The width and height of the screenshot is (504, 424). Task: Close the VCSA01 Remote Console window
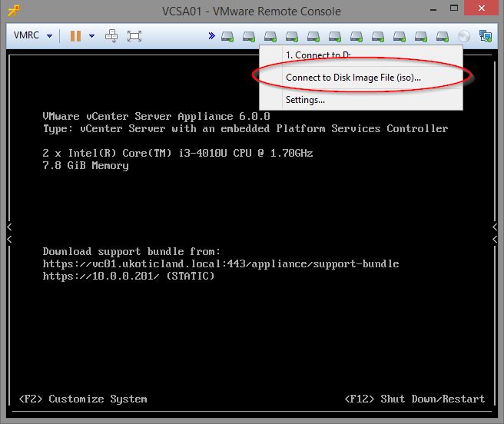pos(481,8)
